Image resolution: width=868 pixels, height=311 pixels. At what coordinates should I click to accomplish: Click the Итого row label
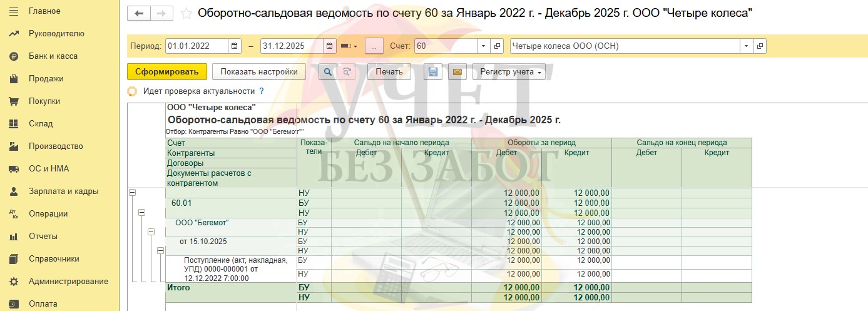point(178,288)
